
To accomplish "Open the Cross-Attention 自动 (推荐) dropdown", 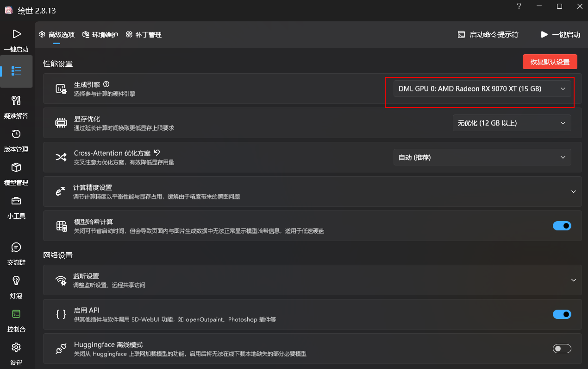I will 482,157.
